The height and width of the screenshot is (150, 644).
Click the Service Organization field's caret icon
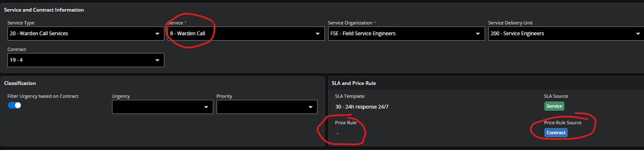478,34
